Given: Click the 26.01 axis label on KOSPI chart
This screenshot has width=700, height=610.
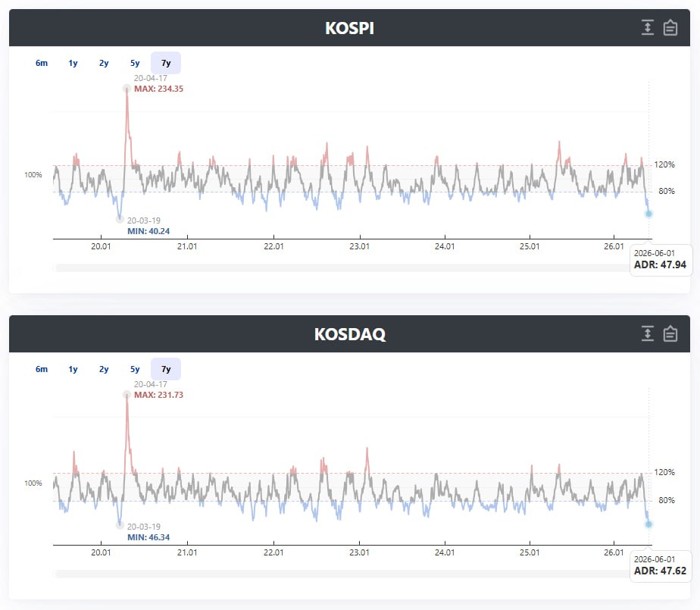Looking at the screenshot, I should pos(614,246).
